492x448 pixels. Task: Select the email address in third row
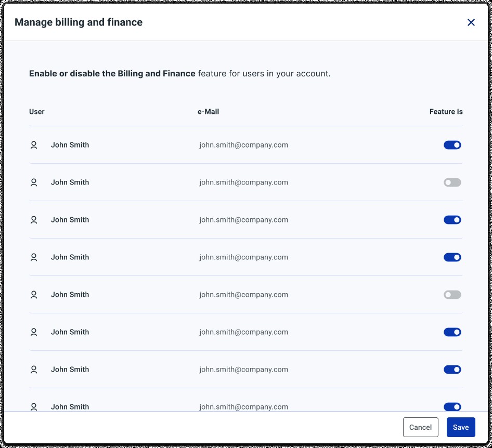point(243,220)
